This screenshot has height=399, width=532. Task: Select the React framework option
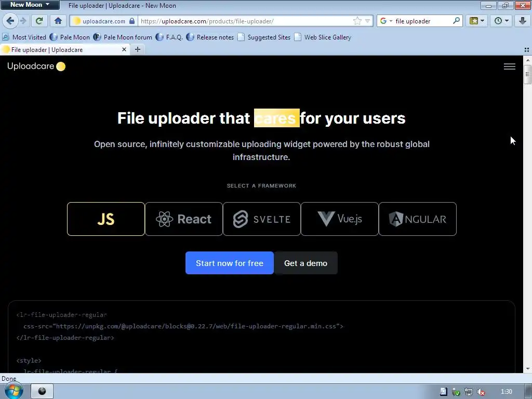184,219
